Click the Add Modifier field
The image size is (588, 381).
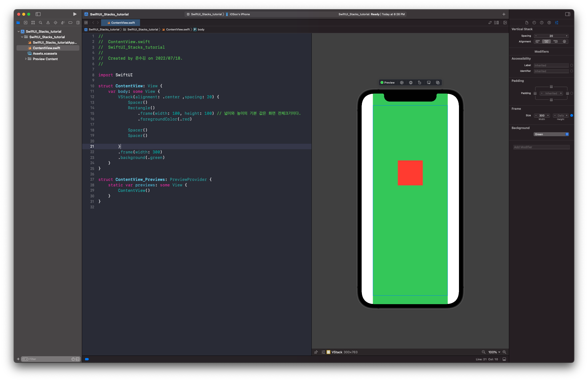pos(541,147)
